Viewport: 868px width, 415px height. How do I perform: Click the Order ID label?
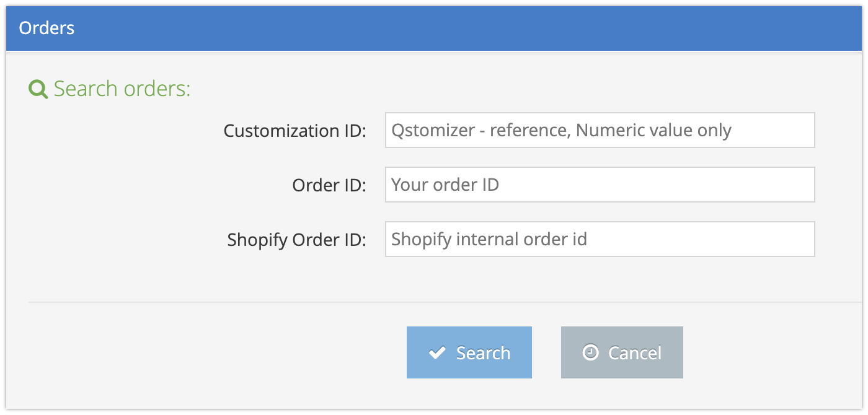click(x=329, y=185)
